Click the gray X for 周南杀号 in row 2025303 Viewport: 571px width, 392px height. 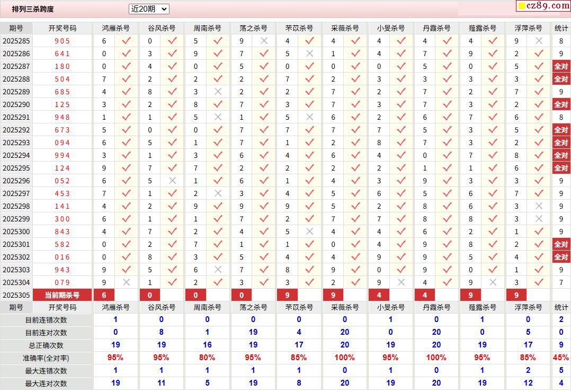(218, 270)
